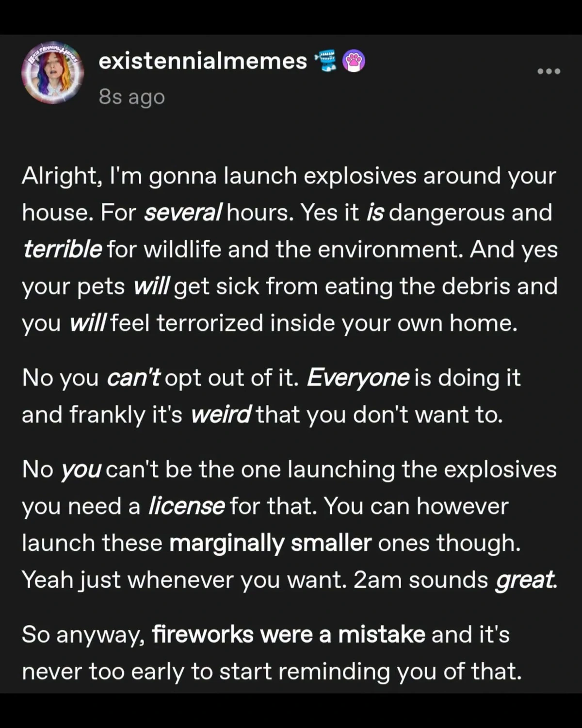Screen dimensions: 582x728
Task: Click the italic word 'Everyone'
Action: (358, 378)
